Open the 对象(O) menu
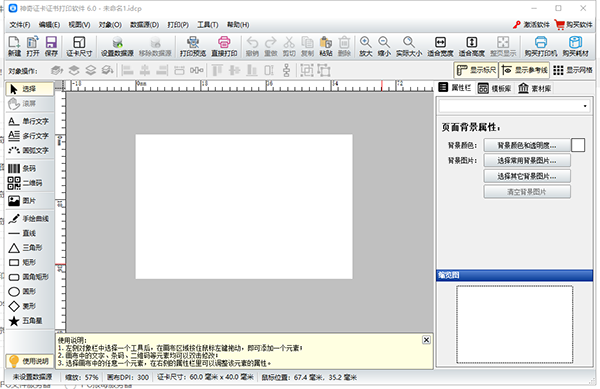 click(x=110, y=25)
